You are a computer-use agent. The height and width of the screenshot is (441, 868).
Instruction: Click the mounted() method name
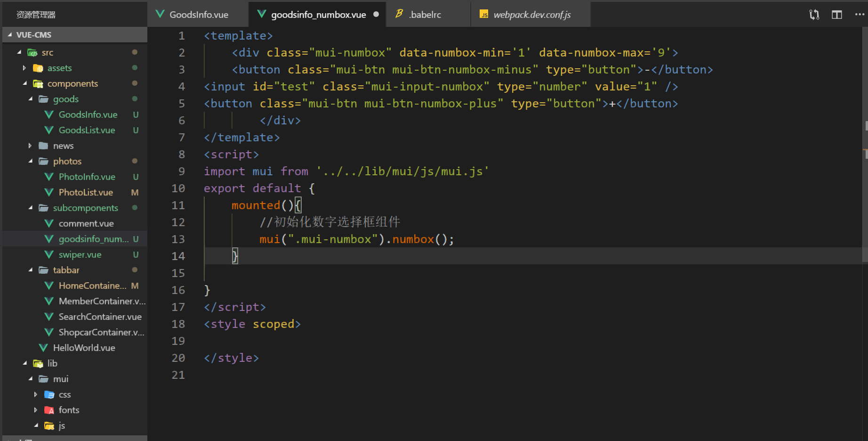point(256,205)
